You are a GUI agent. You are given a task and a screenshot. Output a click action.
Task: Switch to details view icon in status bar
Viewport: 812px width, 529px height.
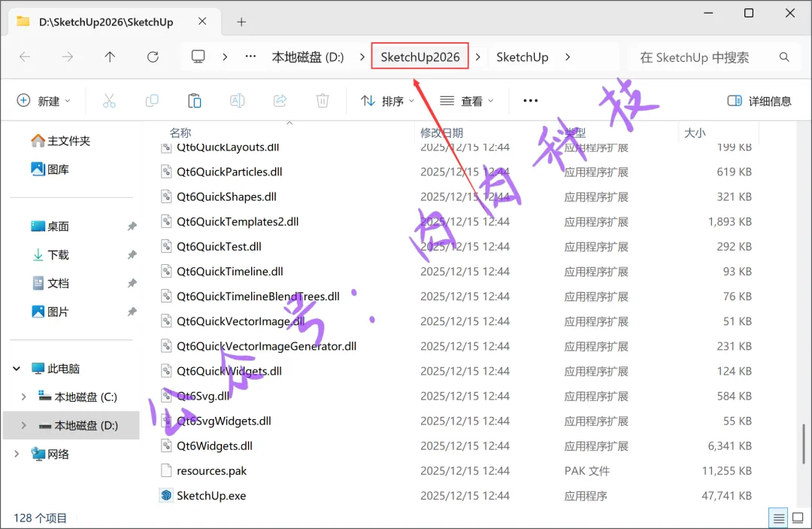coord(778,518)
